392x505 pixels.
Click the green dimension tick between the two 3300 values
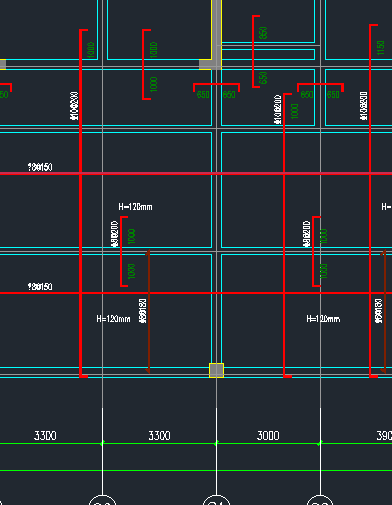[102, 443]
